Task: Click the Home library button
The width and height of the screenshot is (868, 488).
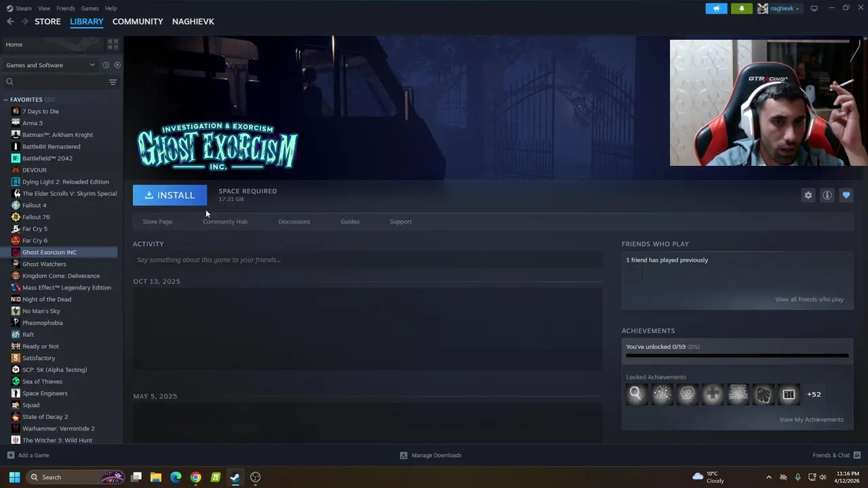Action: click(52, 44)
